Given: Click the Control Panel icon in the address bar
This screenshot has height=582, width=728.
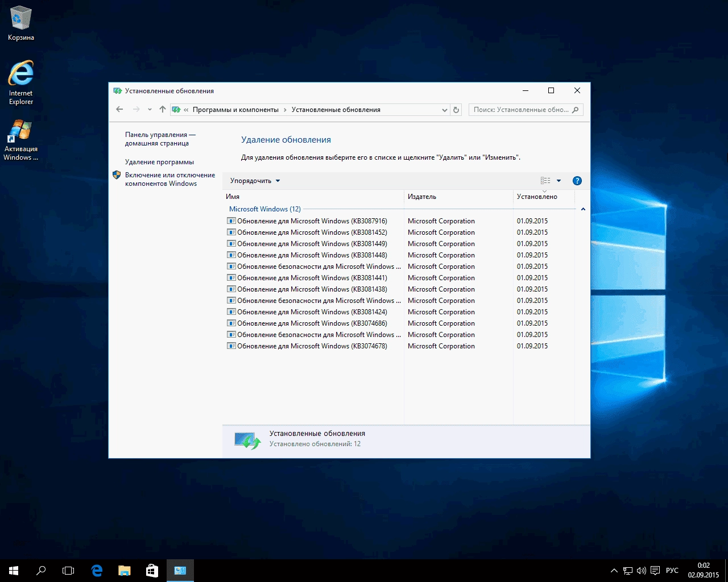Looking at the screenshot, I should pyautogui.click(x=176, y=109).
